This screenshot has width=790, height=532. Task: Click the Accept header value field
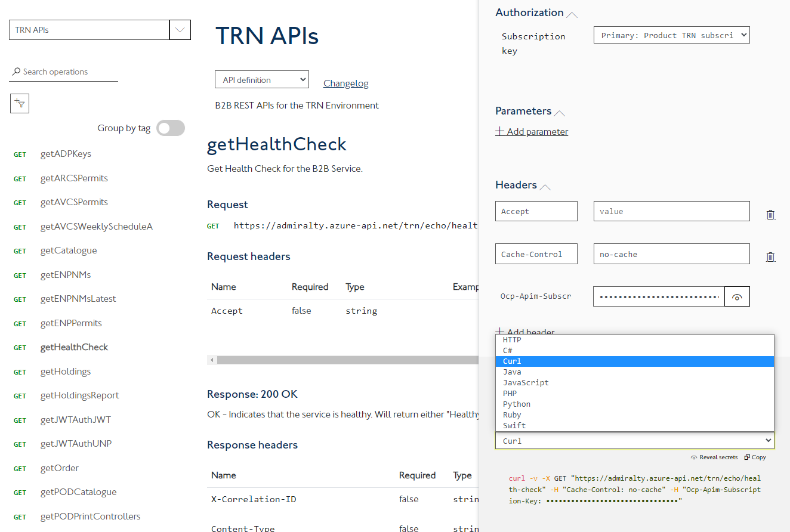click(x=671, y=211)
